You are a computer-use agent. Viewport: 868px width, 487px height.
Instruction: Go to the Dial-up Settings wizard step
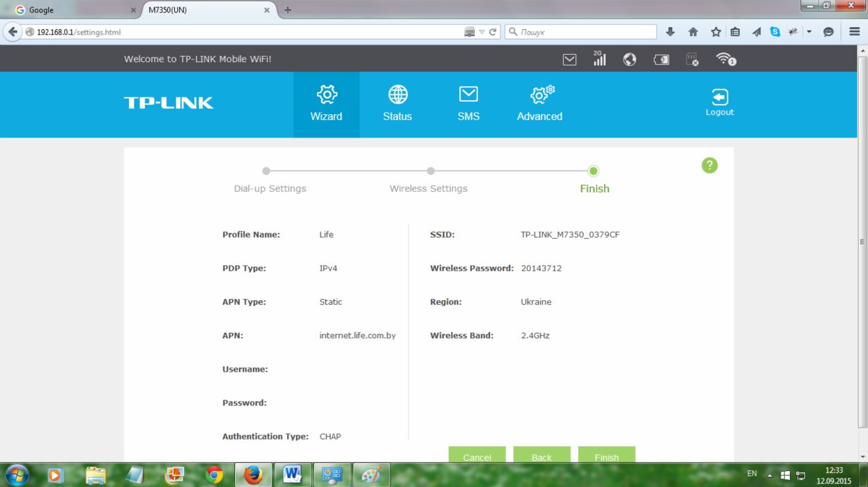pyautogui.click(x=266, y=171)
